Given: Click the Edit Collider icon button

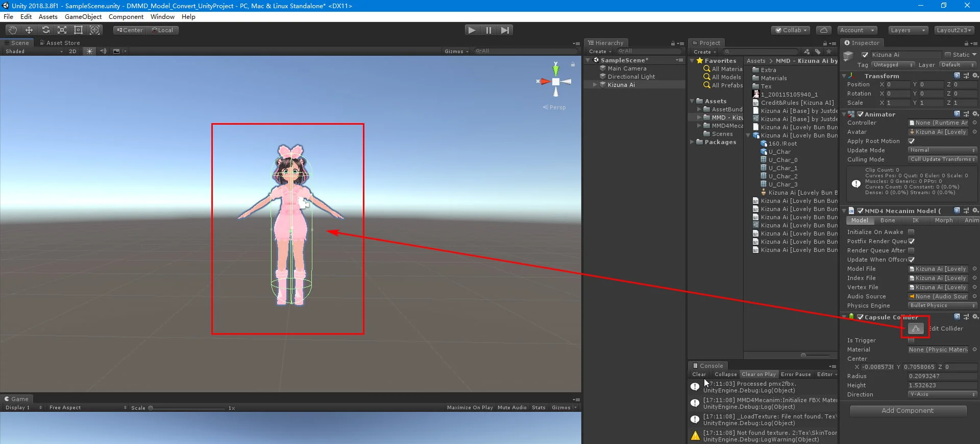Looking at the screenshot, I should point(916,329).
